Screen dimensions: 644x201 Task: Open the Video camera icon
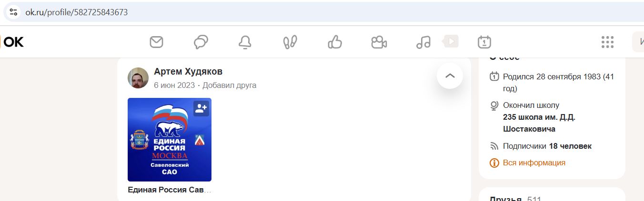point(379,42)
